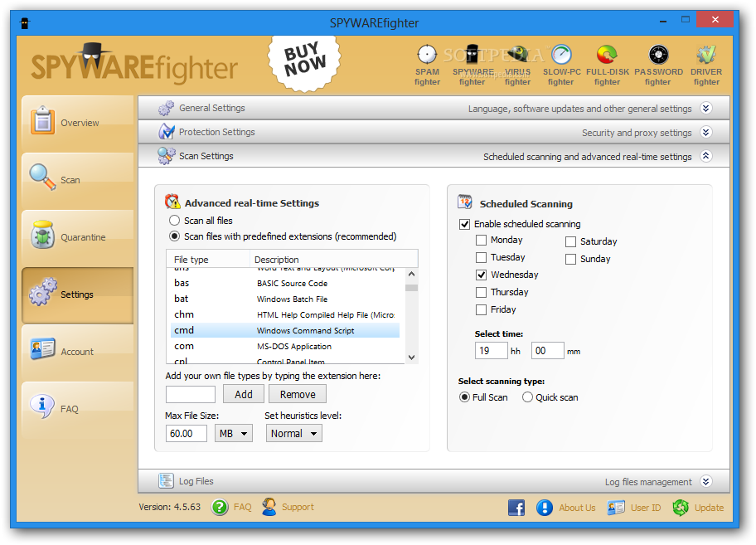The image size is (756, 545).
Task: Toggle Enable scheduled scanning checkbox
Action: tap(464, 224)
